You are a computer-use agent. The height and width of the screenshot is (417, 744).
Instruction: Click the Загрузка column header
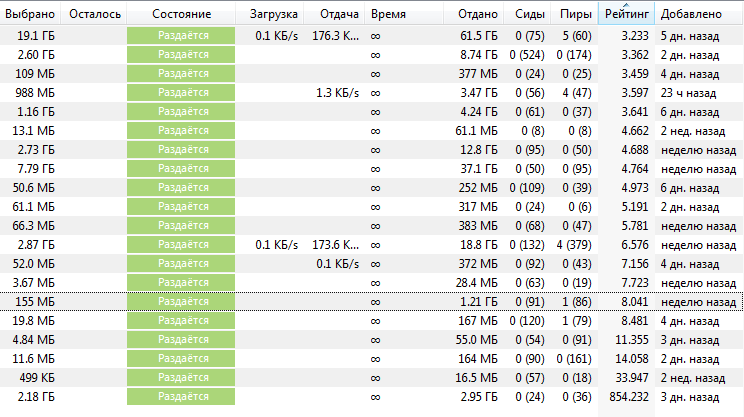coord(273,14)
